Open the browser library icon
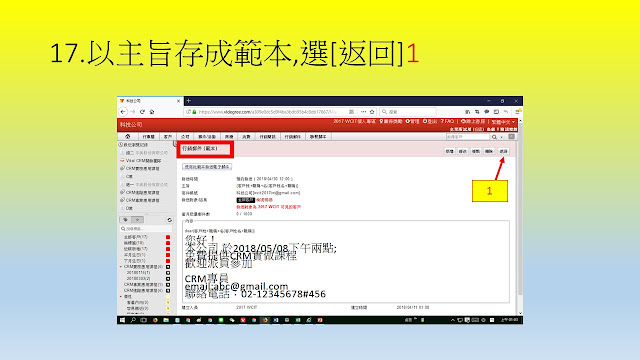 click(467, 111)
